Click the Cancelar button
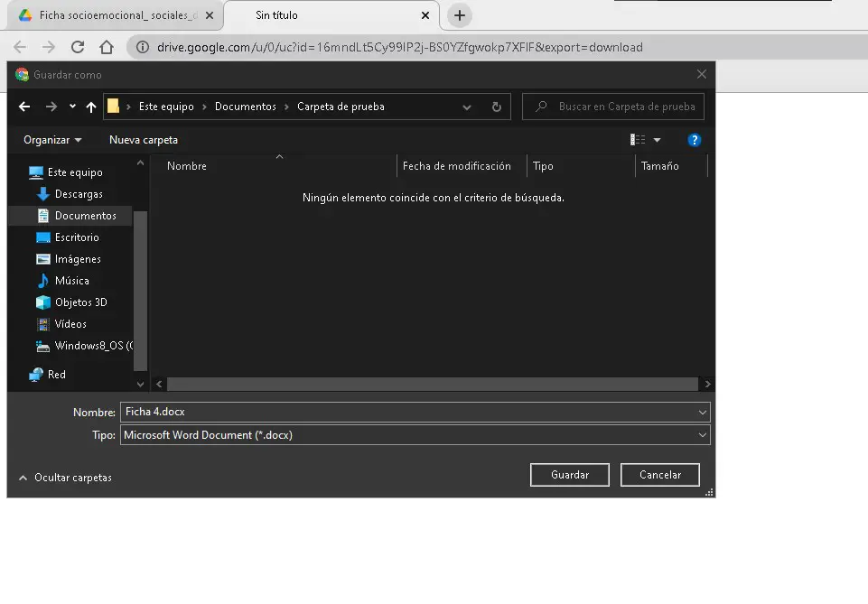Screen dimensions: 868x604 [660, 475]
